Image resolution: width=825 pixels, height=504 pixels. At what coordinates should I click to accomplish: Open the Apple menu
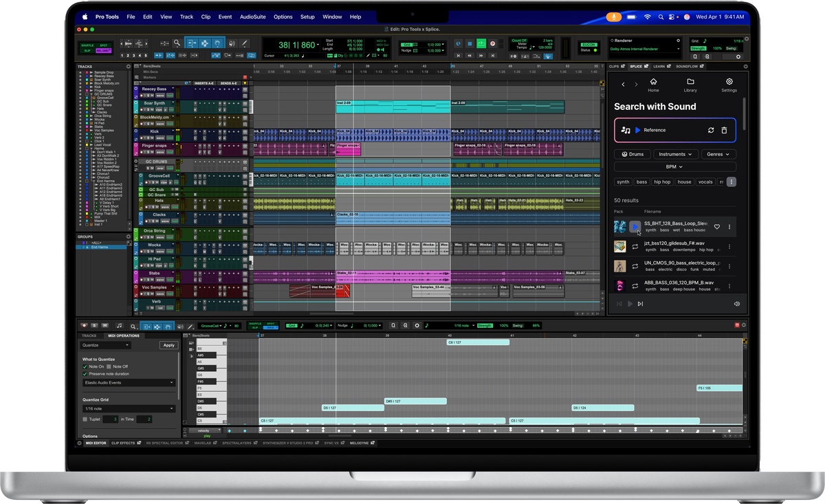click(85, 17)
